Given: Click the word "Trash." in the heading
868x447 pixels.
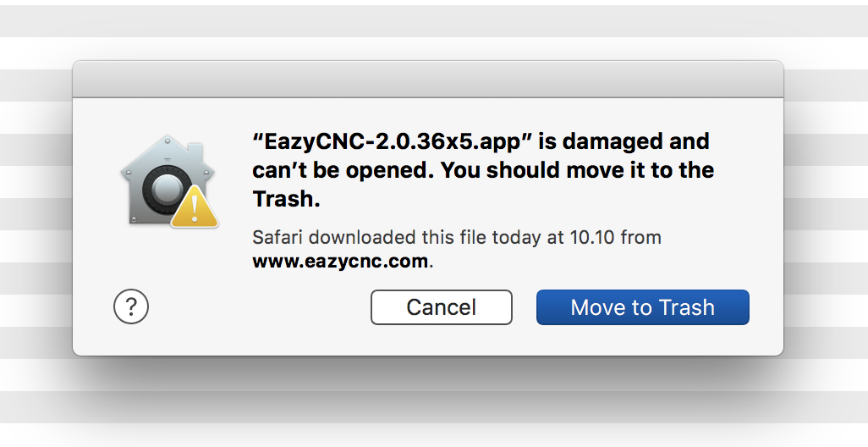Looking at the screenshot, I should click(286, 198).
